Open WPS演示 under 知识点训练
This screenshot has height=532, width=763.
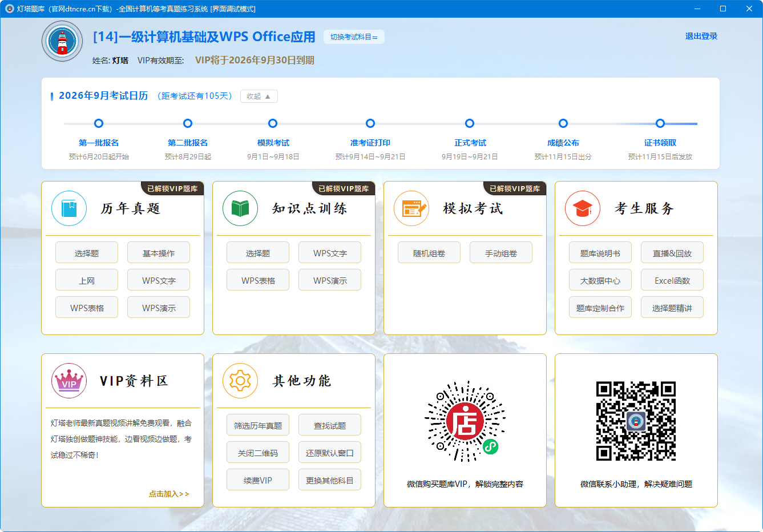click(330, 280)
